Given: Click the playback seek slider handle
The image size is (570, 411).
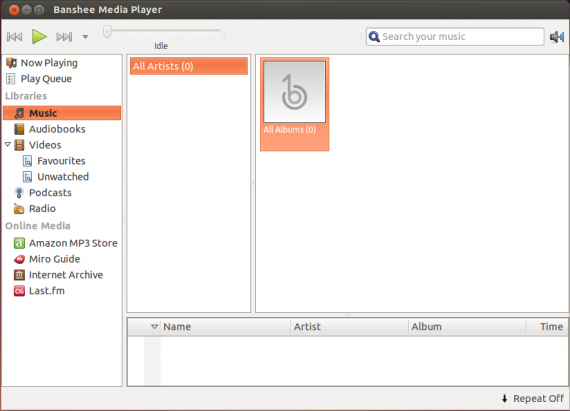Looking at the screenshot, I should (x=107, y=32).
